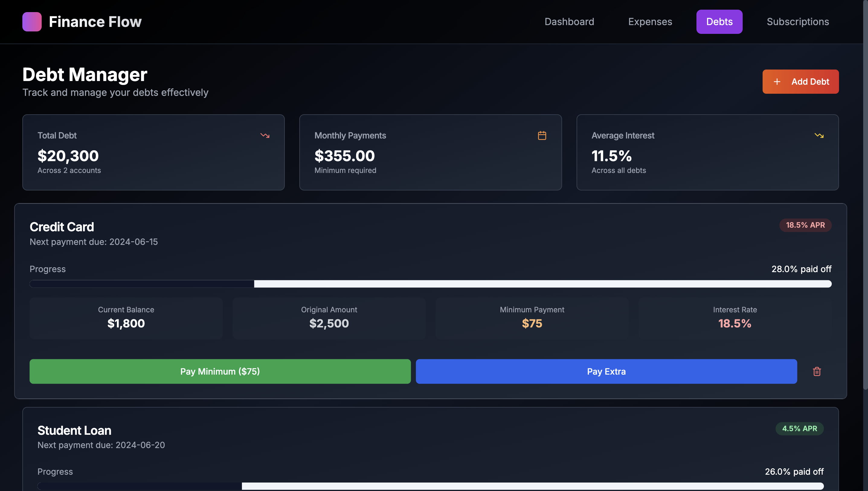This screenshot has height=491, width=868.
Task: Click the Credit Card progress bar
Action: coord(430,284)
